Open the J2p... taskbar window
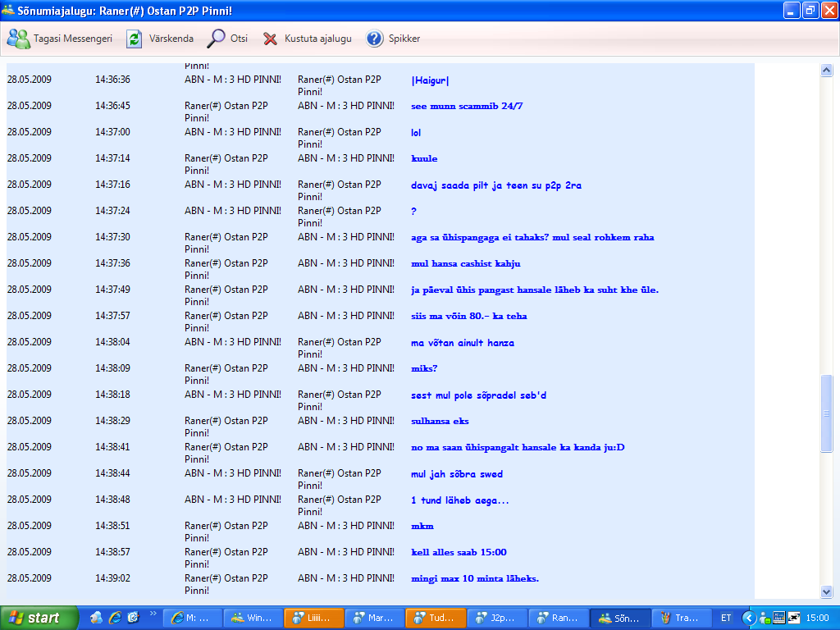This screenshot has height=630, width=840. (x=497, y=618)
